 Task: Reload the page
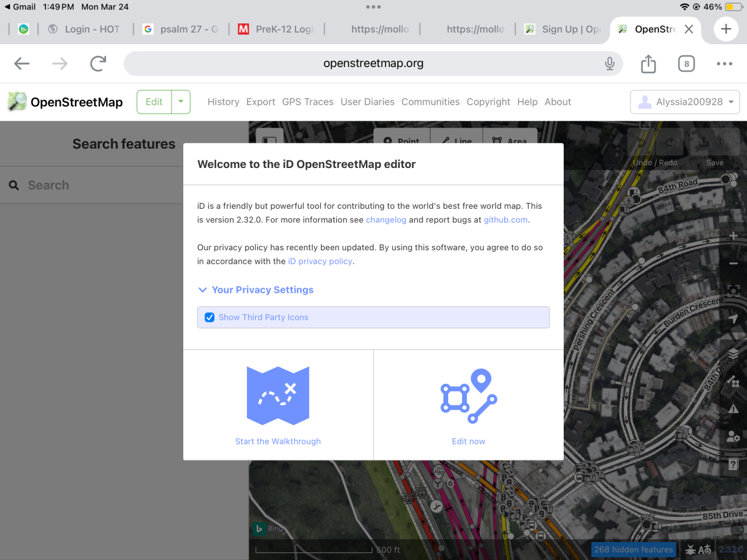[98, 64]
